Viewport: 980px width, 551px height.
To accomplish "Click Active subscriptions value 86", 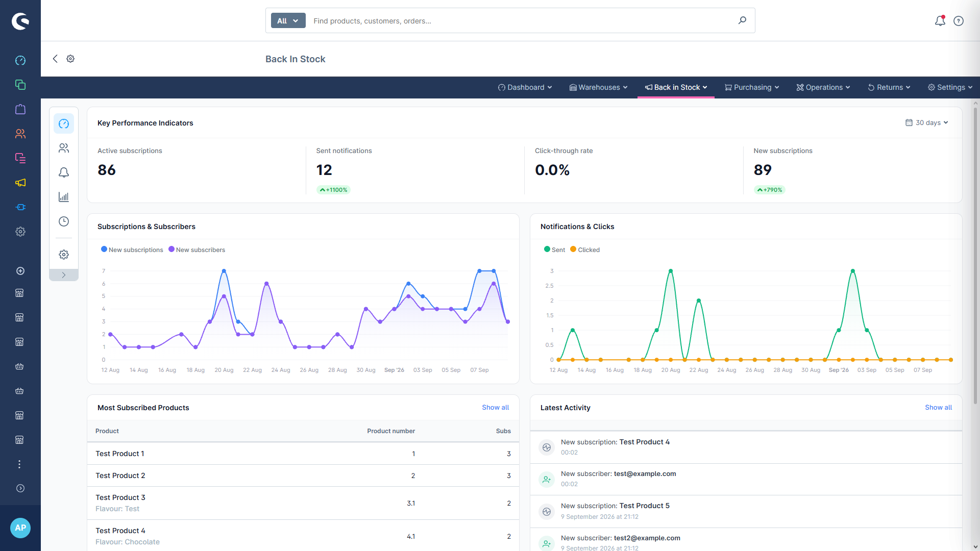I will pyautogui.click(x=107, y=170).
